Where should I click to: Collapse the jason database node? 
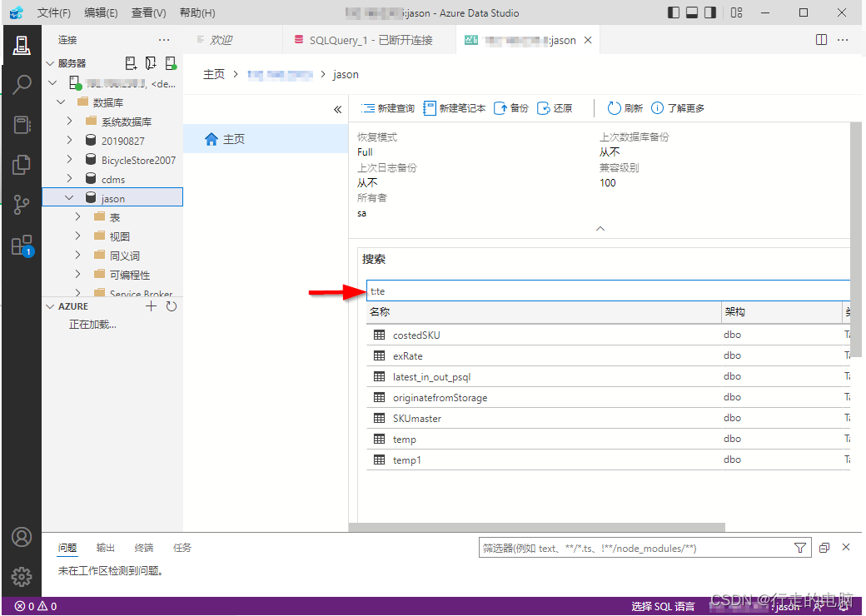[x=69, y=197]
